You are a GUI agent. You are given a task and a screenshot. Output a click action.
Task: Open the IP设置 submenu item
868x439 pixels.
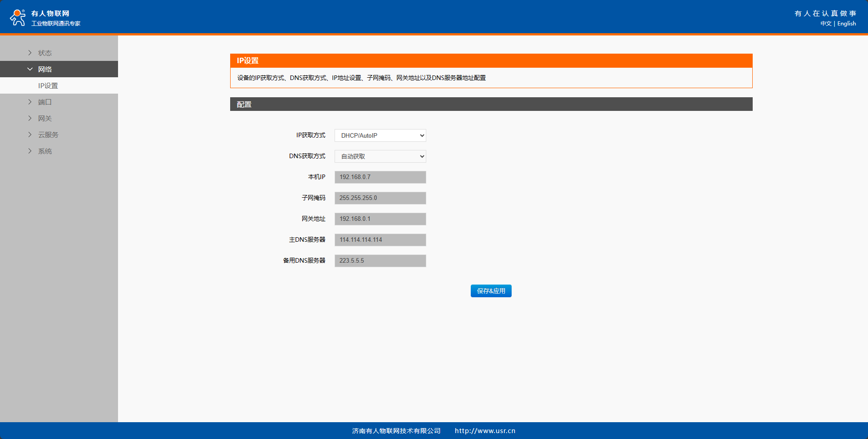(48, 85)
